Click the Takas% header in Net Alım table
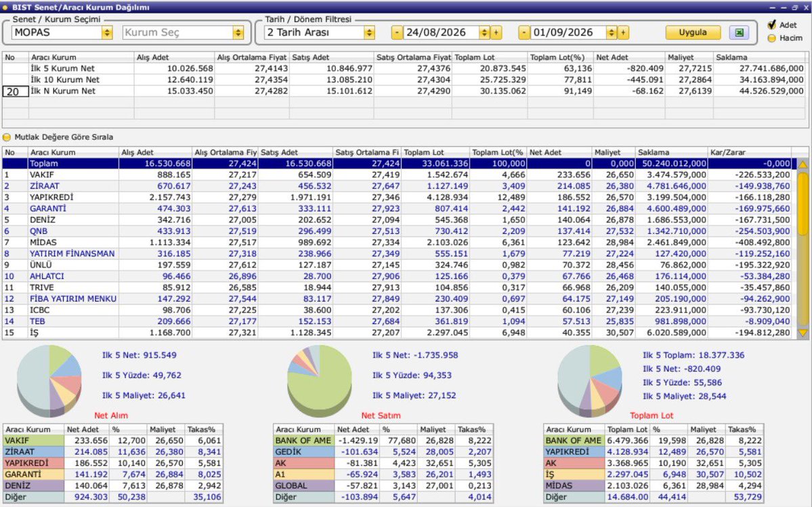812x507 pixels. (205, 430)
